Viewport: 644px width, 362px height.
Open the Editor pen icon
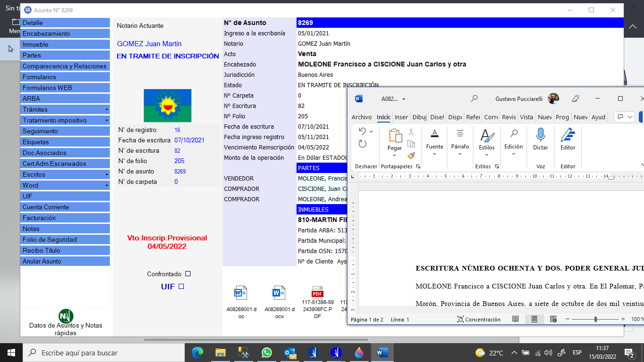(568, 135)
